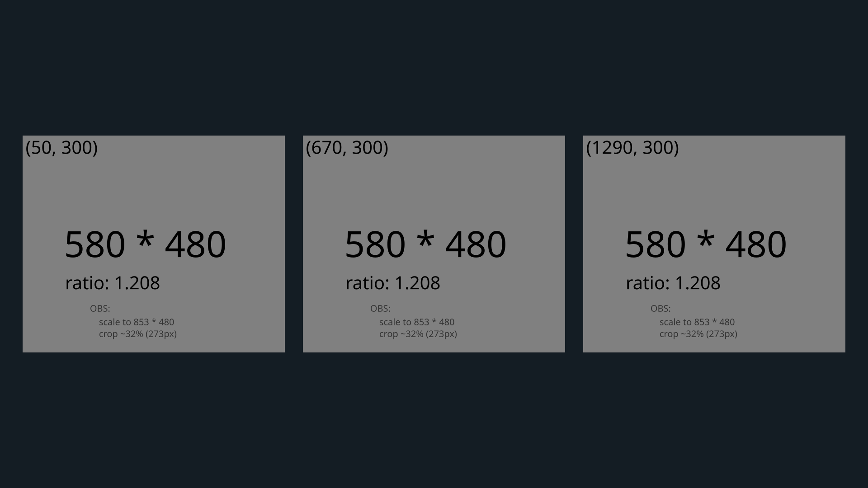
Task: Click the dark gap between left and middle panels
Action: (294, 244)
